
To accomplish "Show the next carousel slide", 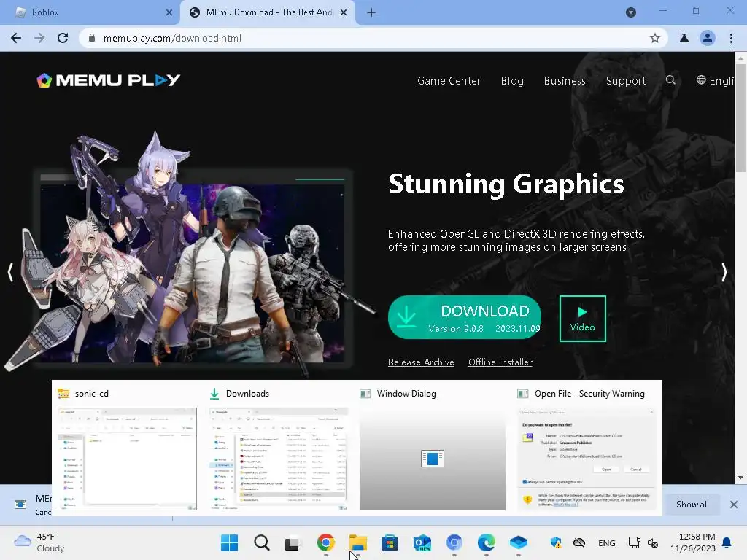I will pos(724,272).
